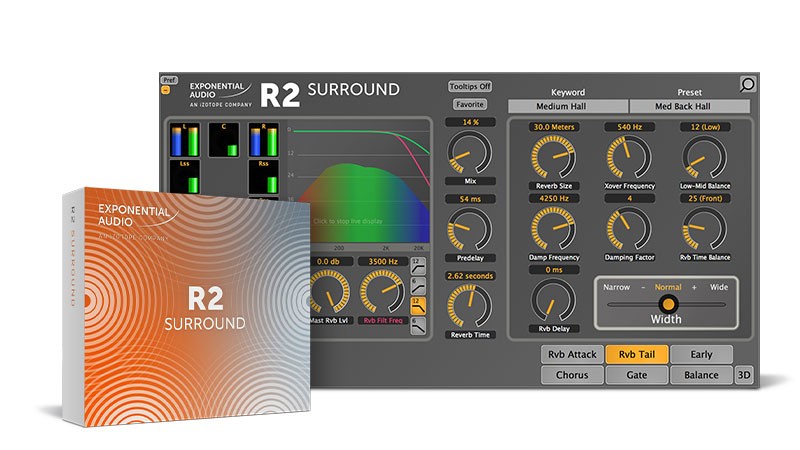Viewport: 800px width, 450px height.
Task: Toggle the Tooltips Off button
Action: (470, 86)
